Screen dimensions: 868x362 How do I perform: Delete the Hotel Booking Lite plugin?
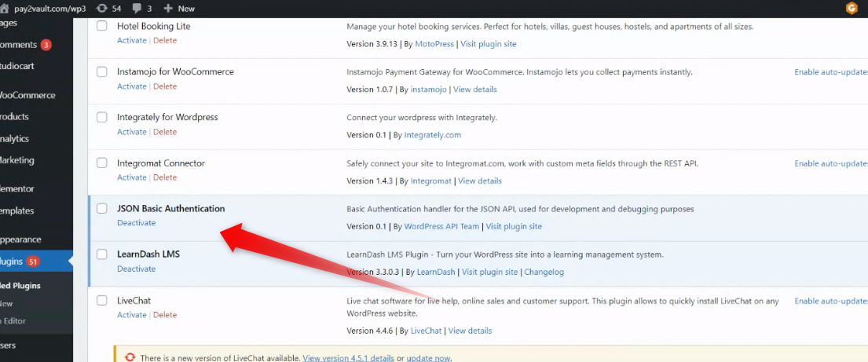[165, 40]
